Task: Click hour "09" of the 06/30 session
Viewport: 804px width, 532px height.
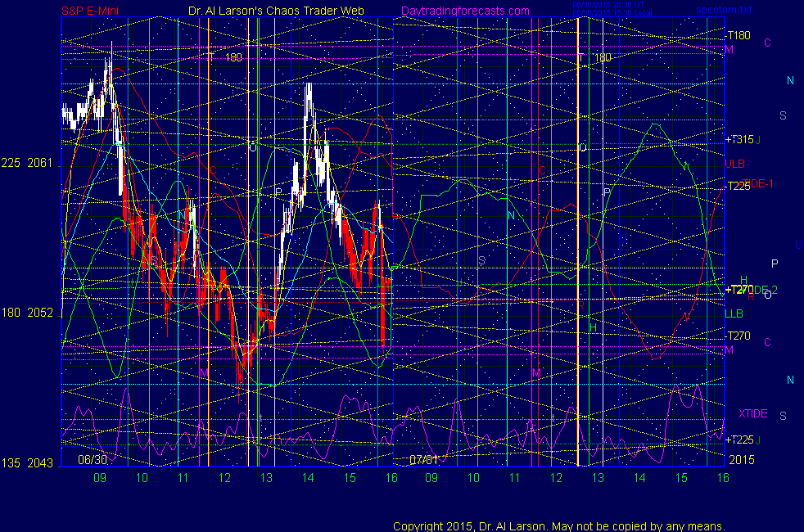Action: coord(100,478)
